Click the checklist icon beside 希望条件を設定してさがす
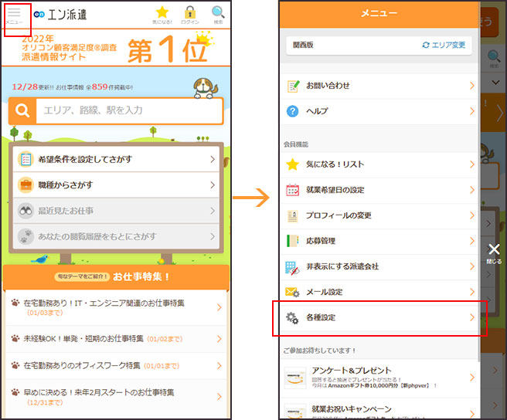 tap(26, 159)
